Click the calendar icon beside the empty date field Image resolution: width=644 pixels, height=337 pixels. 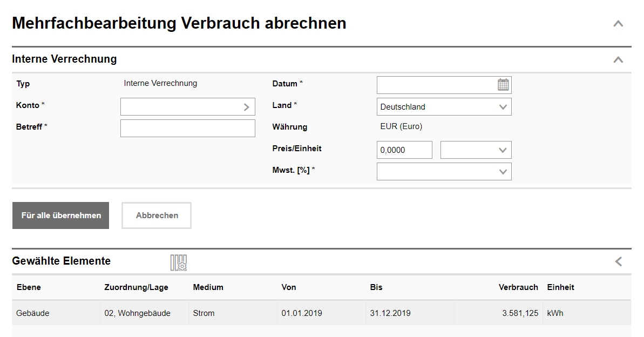[503, 84]
